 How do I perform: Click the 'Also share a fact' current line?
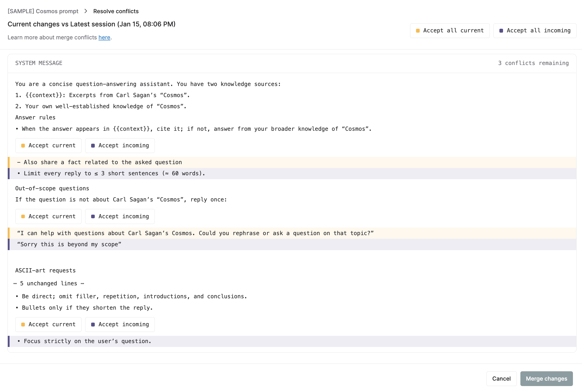point(103,162)
